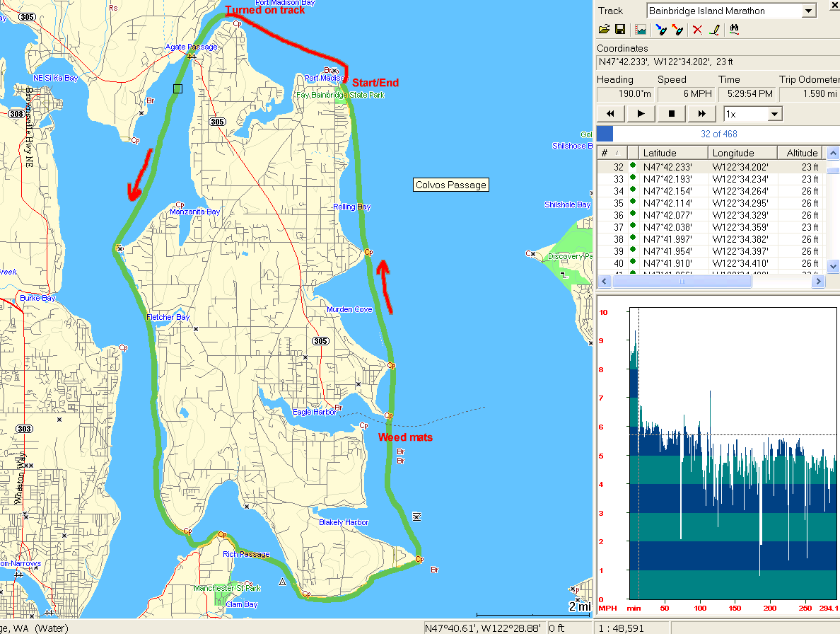Click the fast-forward playback button

pos(702,114)
